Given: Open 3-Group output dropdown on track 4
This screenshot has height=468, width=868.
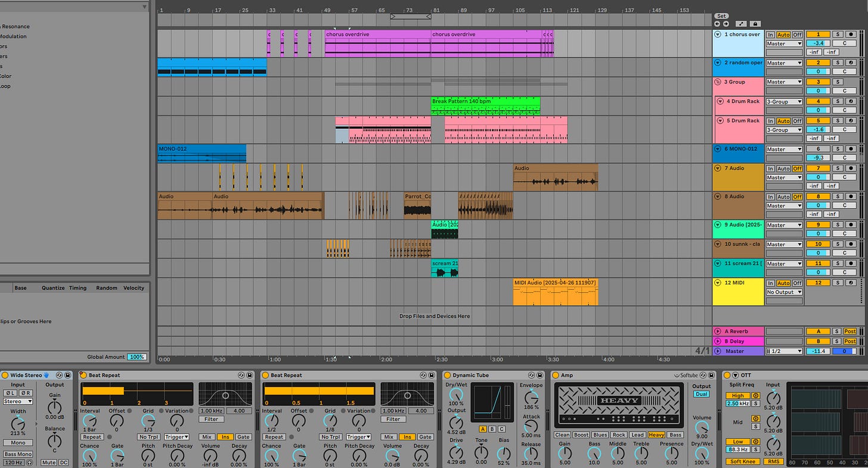Looking at the screenshot, I should coord(784,101).
